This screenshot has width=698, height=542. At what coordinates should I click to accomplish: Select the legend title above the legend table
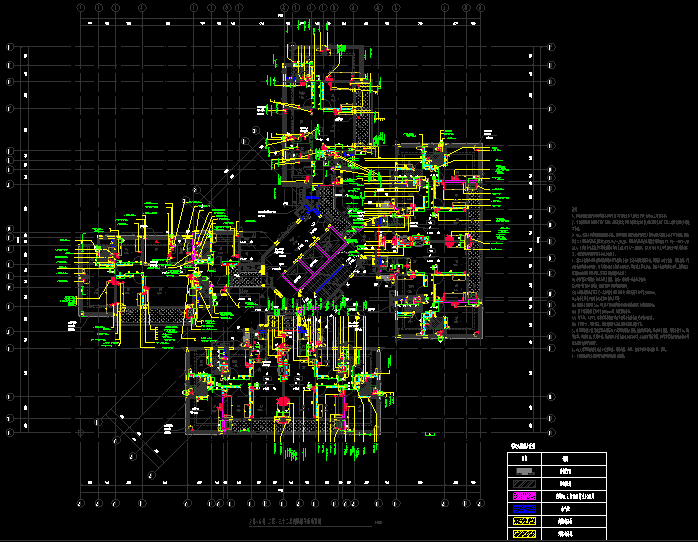coord(523,445)
